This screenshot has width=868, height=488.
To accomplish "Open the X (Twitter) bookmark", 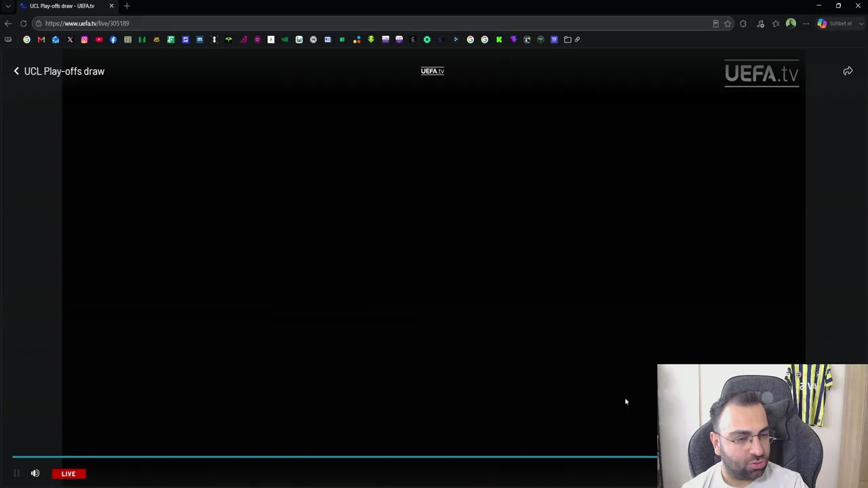I will click(x=70, y=39).
